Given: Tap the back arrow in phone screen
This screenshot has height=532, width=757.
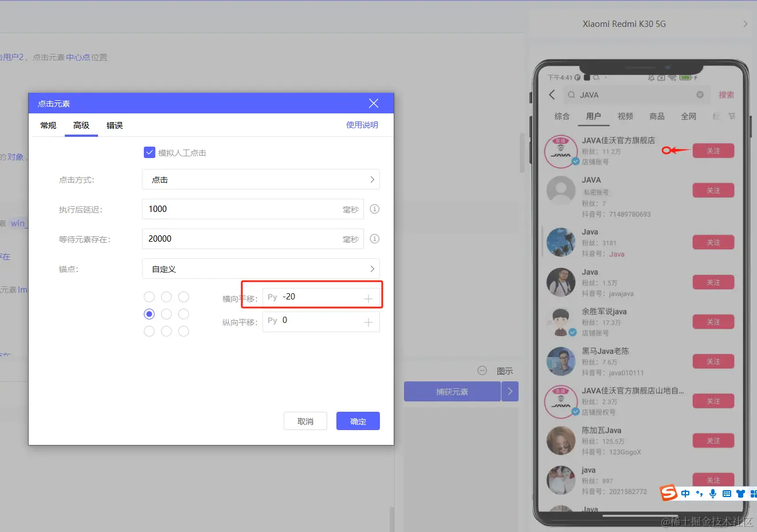Looking at the screenshot, I should 552,95.
